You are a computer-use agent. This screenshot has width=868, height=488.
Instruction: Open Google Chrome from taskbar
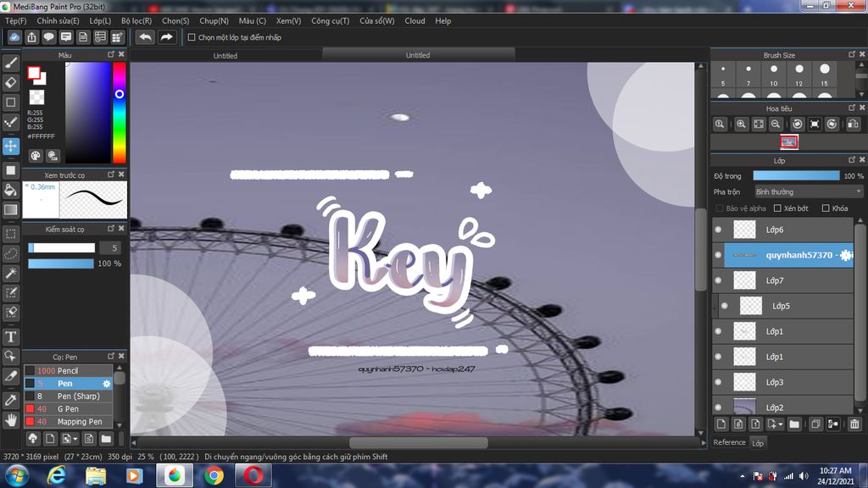(x=214, y=475)
